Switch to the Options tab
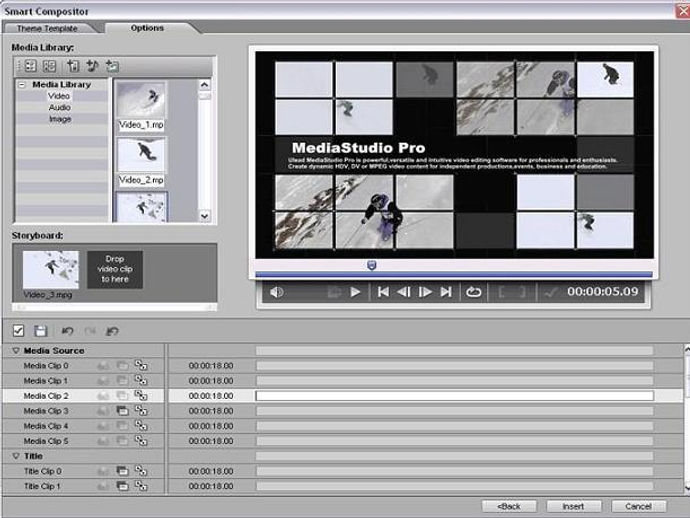Viewport: 690px width, 518px height. point(147,28)
